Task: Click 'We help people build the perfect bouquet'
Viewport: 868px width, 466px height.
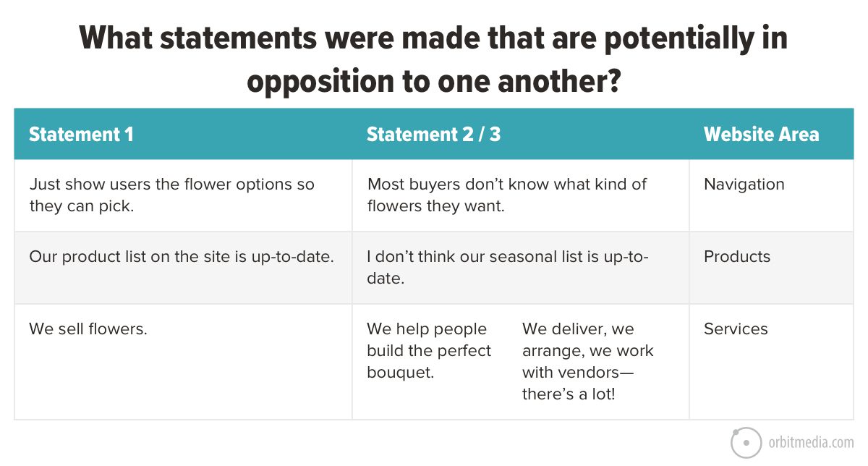Action: coord(429,351)
